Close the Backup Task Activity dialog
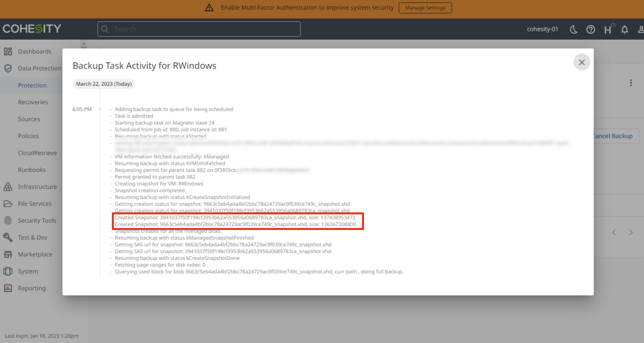The height and width of the screenshot is (343, 644). click(582, 62)
